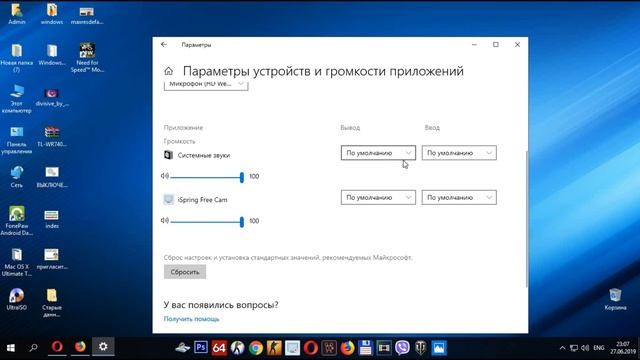
Task: Open the Микрофон device dropdown
Action: coord(206,85)
